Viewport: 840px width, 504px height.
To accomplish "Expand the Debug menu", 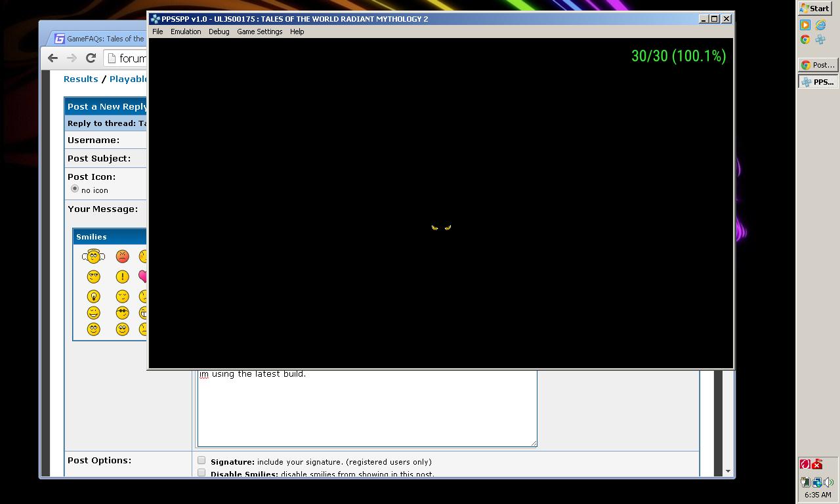I will (x=219, y=31).
